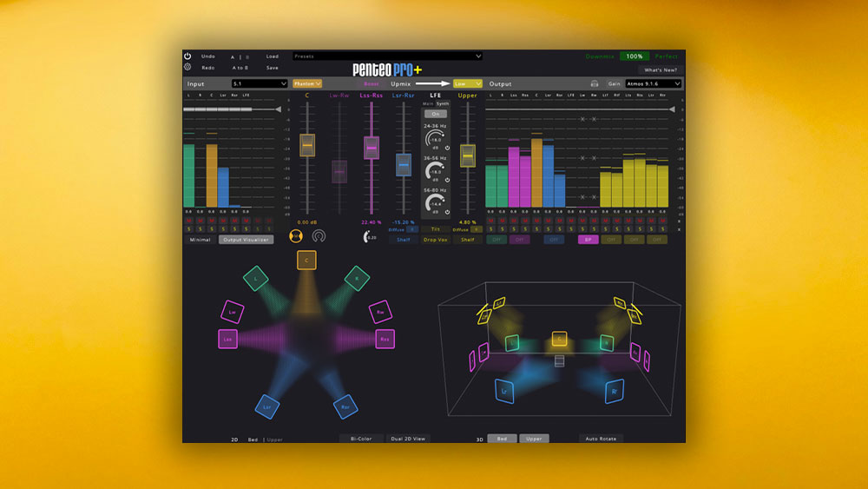The height and width of the screenshot is (489, 868).
Task: Click the grey arc speaker icon
Action: pos(319,236)
